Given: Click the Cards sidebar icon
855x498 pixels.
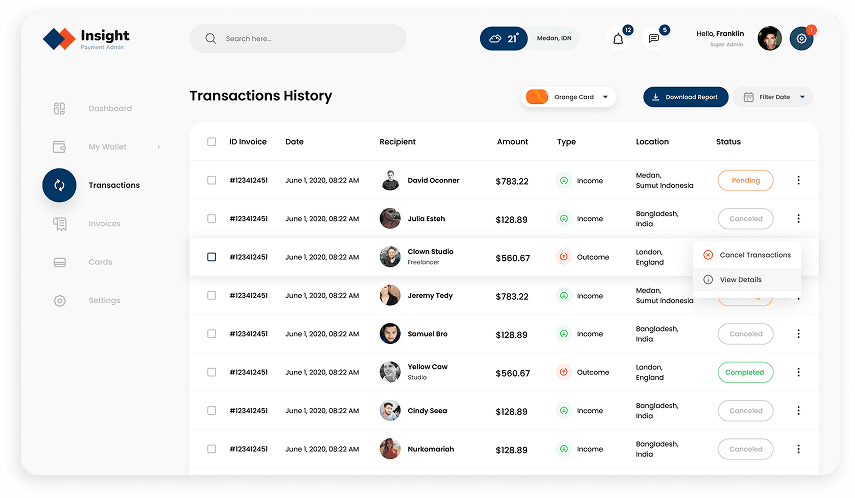Looking at the screenshot, I should coord(59,262).
